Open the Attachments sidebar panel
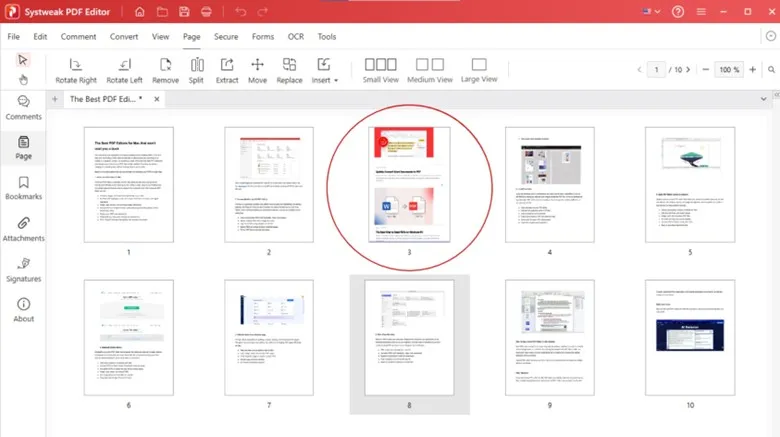Screen dimensions: 780x437 23,228
